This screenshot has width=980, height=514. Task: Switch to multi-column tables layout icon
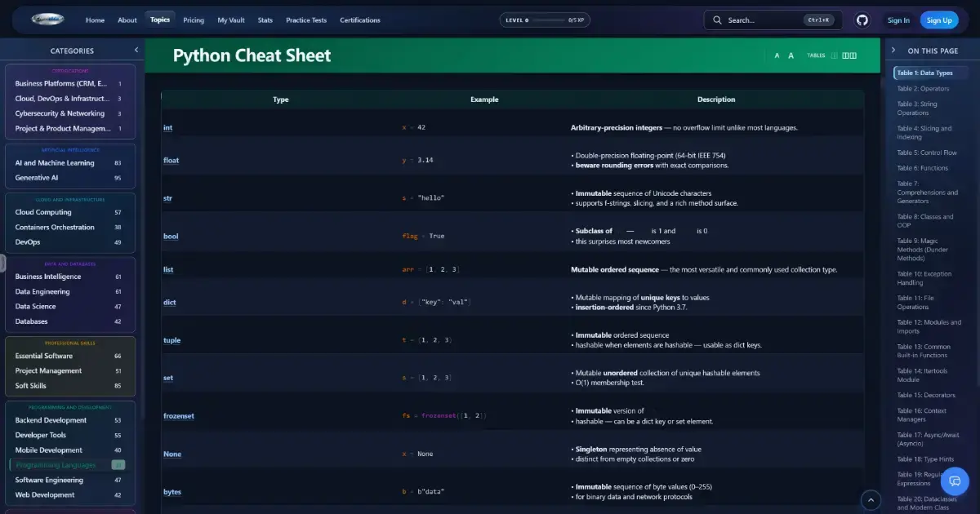tap(849, 55)
